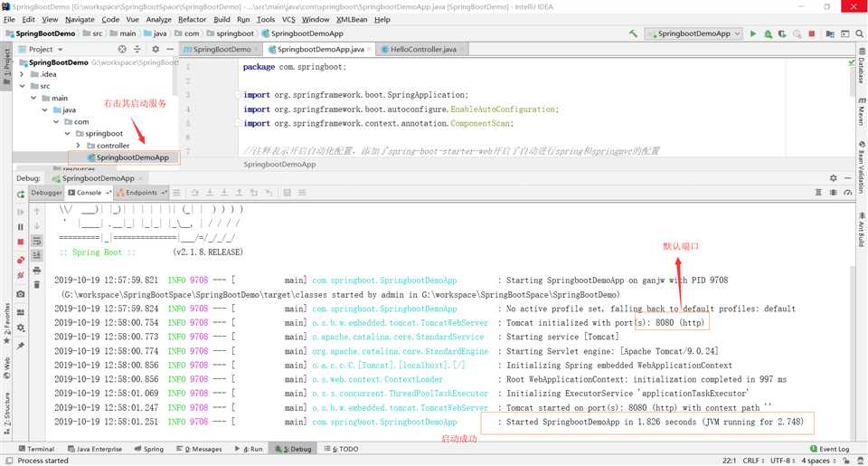Switch to HelloController.java editor tab

click(x=423, y=50)
